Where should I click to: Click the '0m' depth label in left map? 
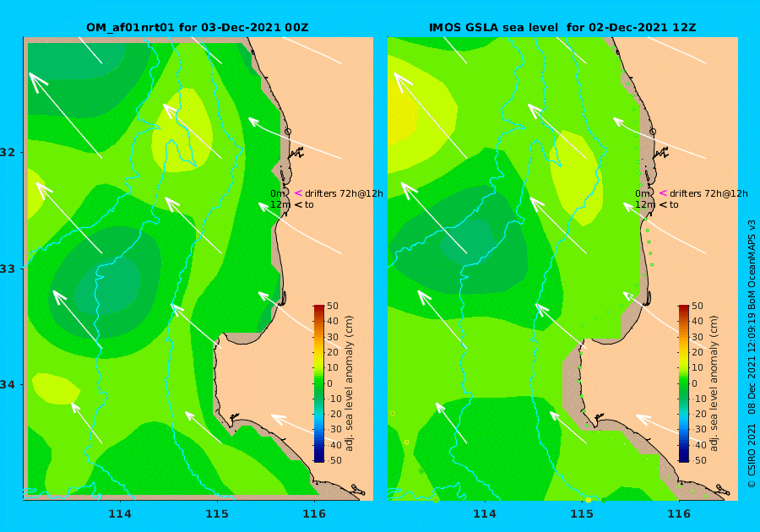point(278,193)
